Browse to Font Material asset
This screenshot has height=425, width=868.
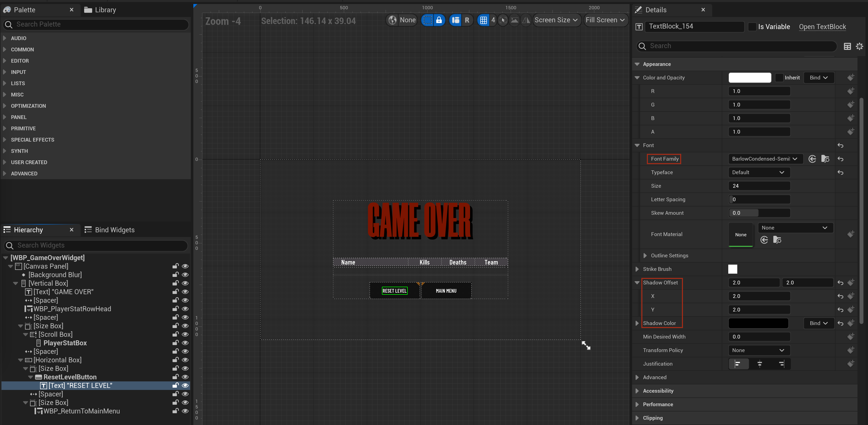tap(777, 240)
